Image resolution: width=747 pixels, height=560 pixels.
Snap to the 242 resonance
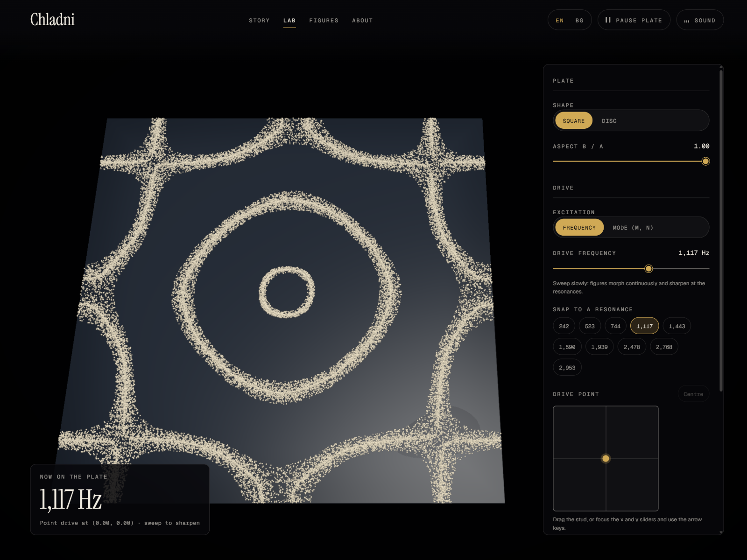(564, 326)
